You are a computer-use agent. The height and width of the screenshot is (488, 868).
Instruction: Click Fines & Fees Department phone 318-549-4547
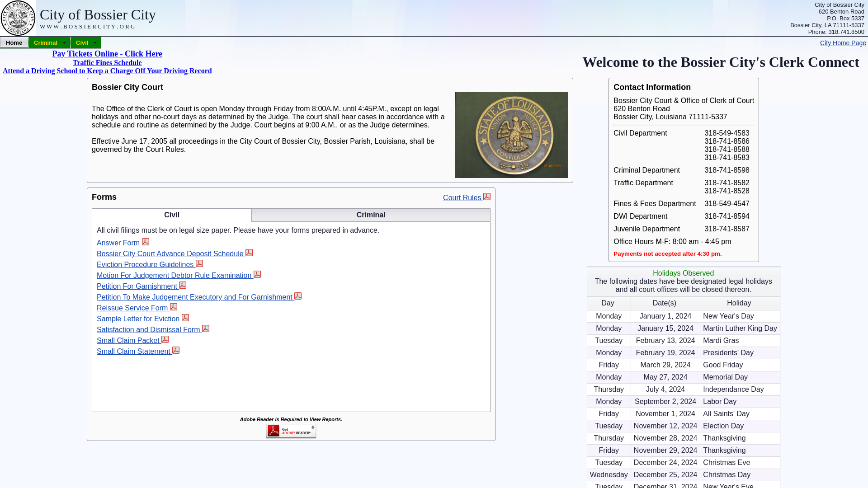click(727, 204)
